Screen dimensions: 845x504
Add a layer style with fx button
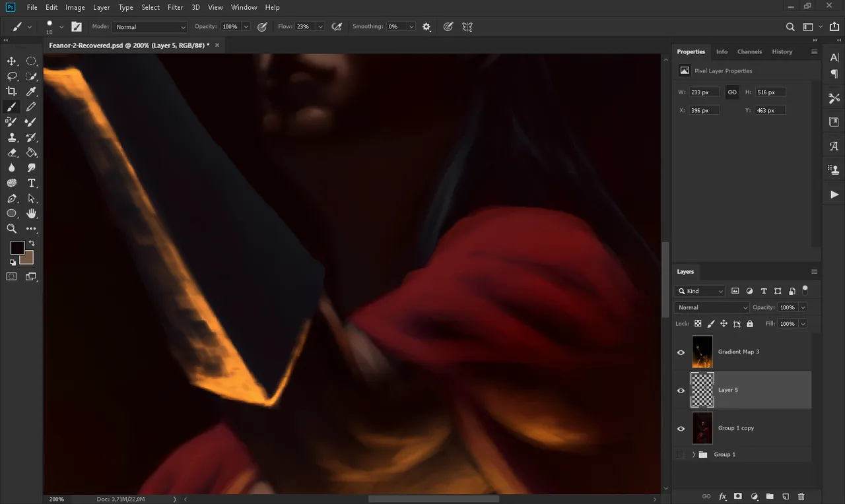coord(723,496)
